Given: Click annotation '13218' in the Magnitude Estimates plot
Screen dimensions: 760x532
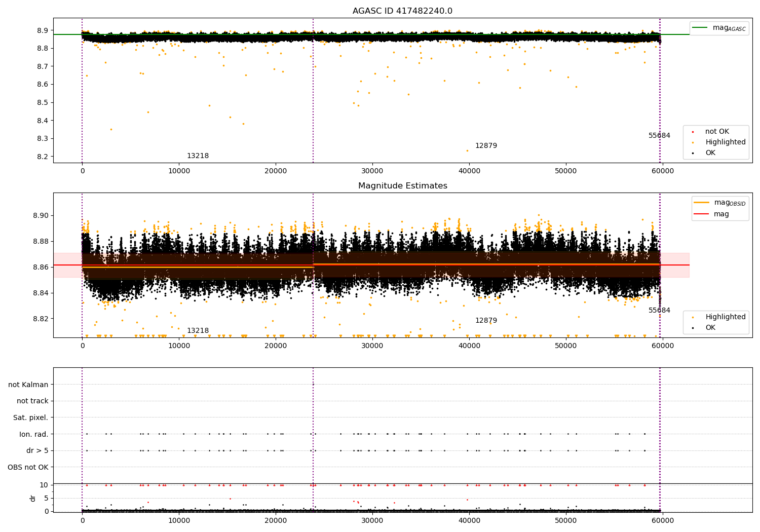Looking at the screenshot, I should (x=198, y=331).
